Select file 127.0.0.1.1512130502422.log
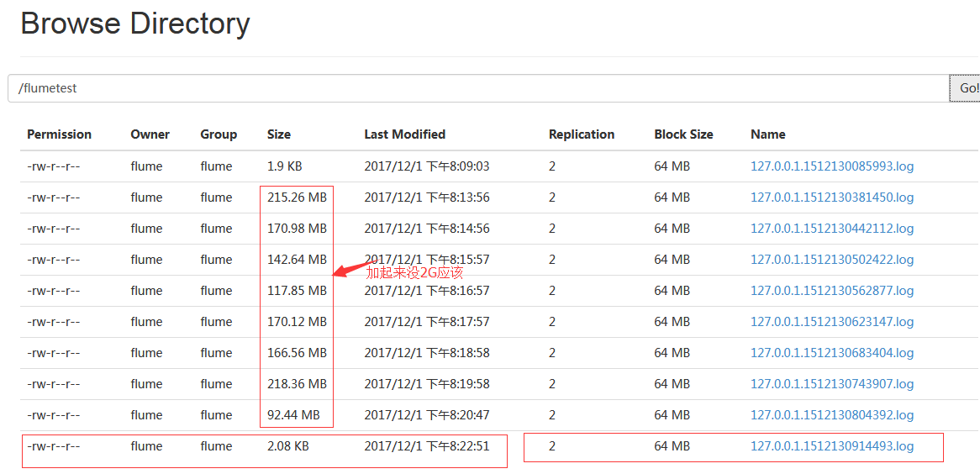The height and width of the screenshot is (474, 980). [x=831, y=260]
